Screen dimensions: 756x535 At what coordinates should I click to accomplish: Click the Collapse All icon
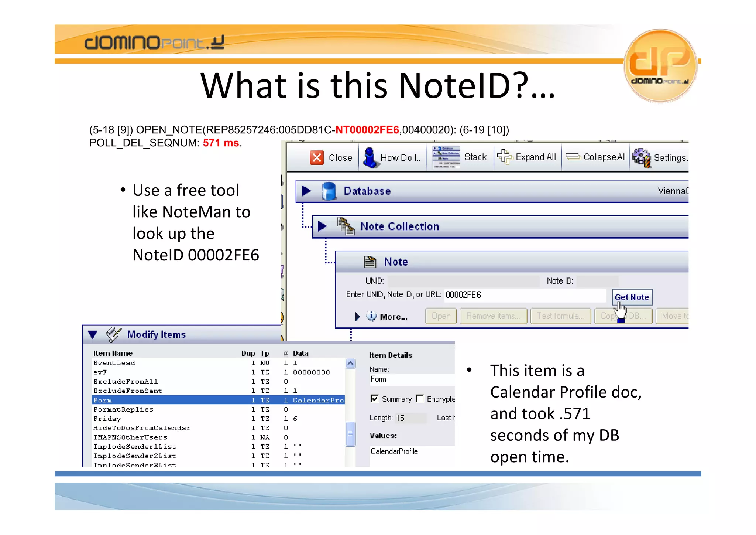(573, 157)
